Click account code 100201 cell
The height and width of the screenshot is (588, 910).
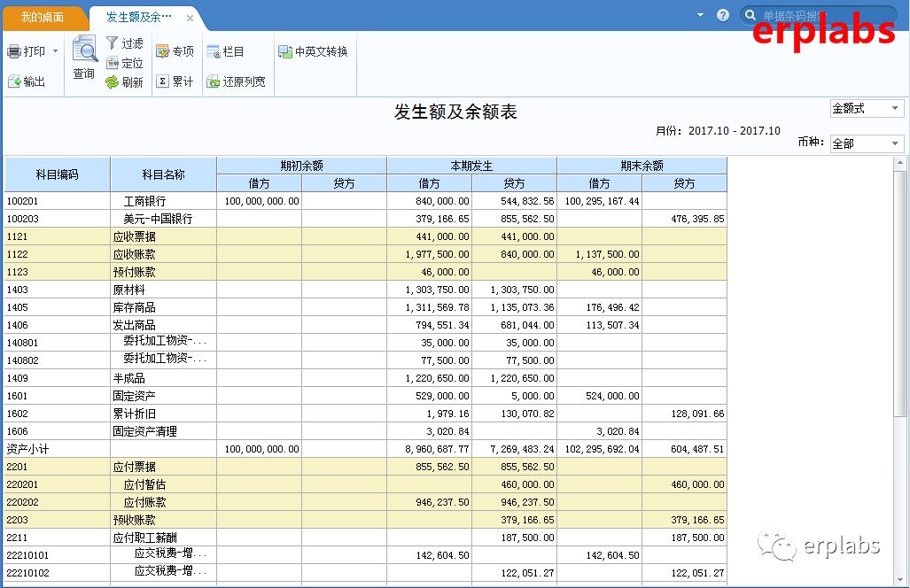pos(58,201)
